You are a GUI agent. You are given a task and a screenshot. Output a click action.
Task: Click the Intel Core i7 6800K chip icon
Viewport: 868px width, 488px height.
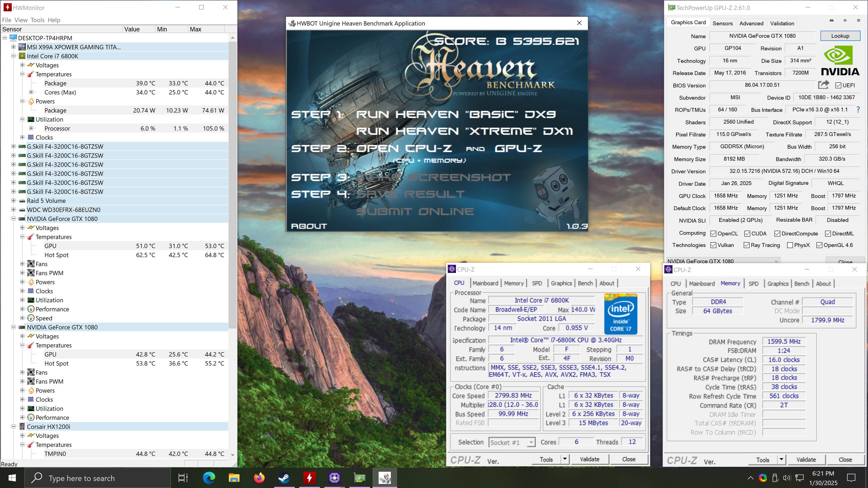pos(22,56)
